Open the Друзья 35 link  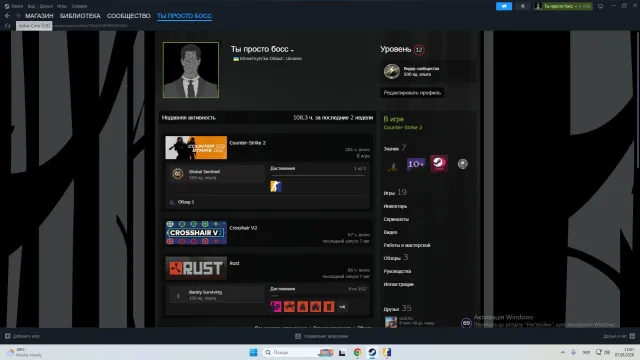click(x=398, y=309)
